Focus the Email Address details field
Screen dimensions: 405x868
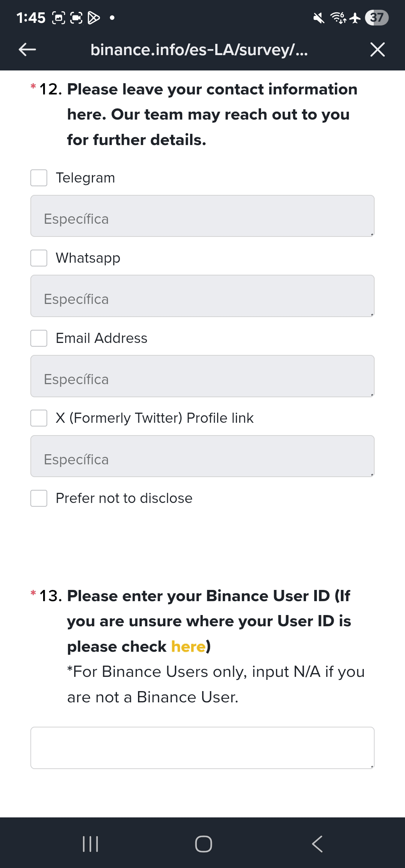click(202, 376)
